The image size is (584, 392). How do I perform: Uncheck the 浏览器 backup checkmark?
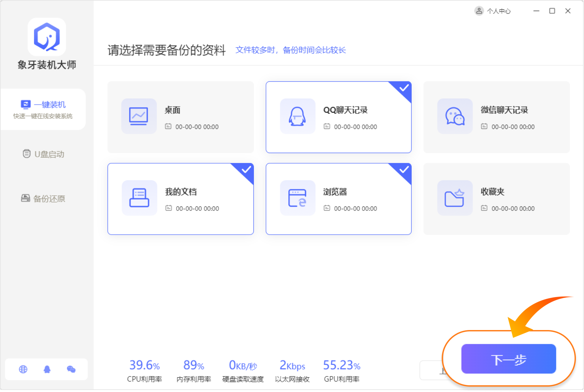(403, 170)
